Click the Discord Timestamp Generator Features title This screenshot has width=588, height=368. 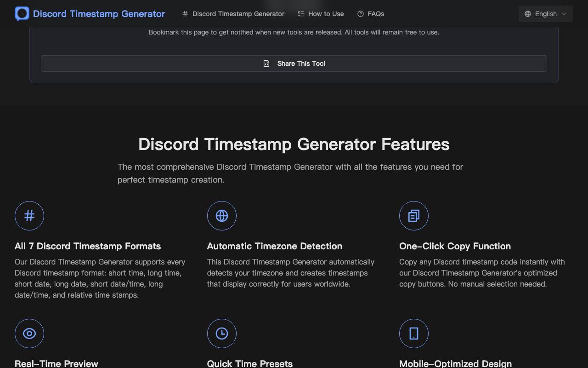294,144
